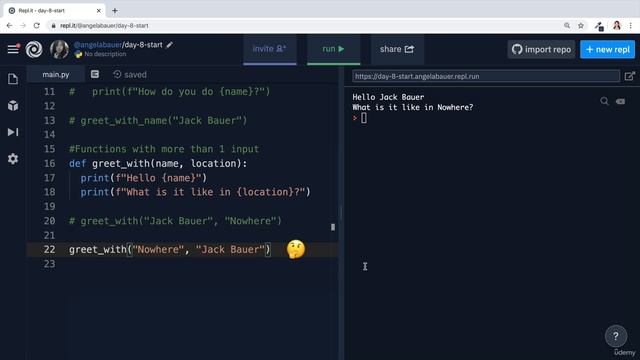640x360 pixels.
Task: Click 'What is it like in Nowhere?' output
Action: click(413, 107)
